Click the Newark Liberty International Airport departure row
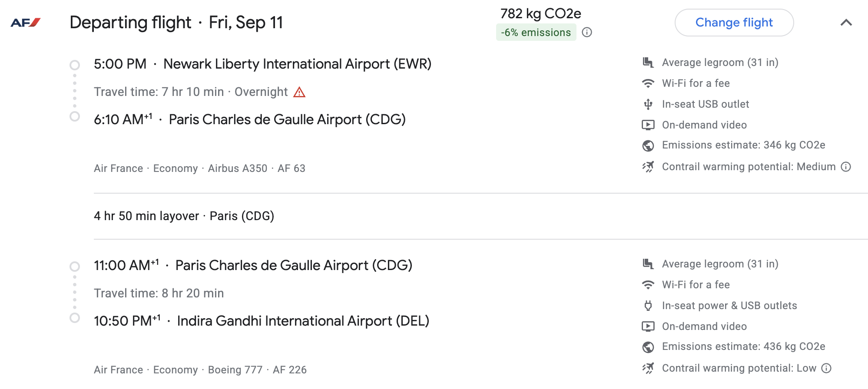868x389 pixels. [262, 64]
